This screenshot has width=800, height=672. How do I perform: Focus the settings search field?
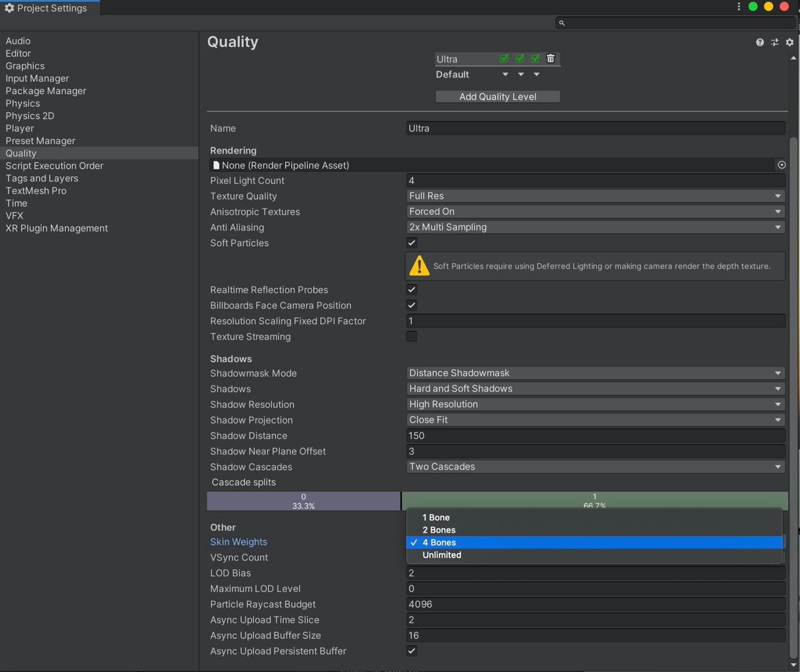(x=675, y=22)
